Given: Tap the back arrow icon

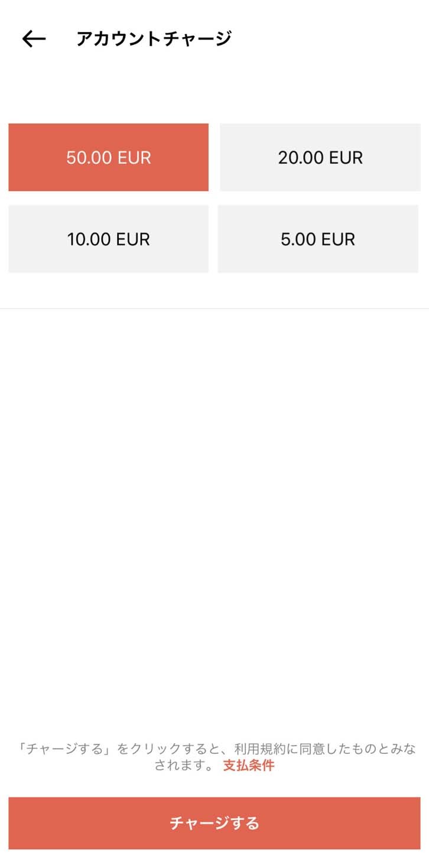Looking at the screenshot, I should click(34, 39).
